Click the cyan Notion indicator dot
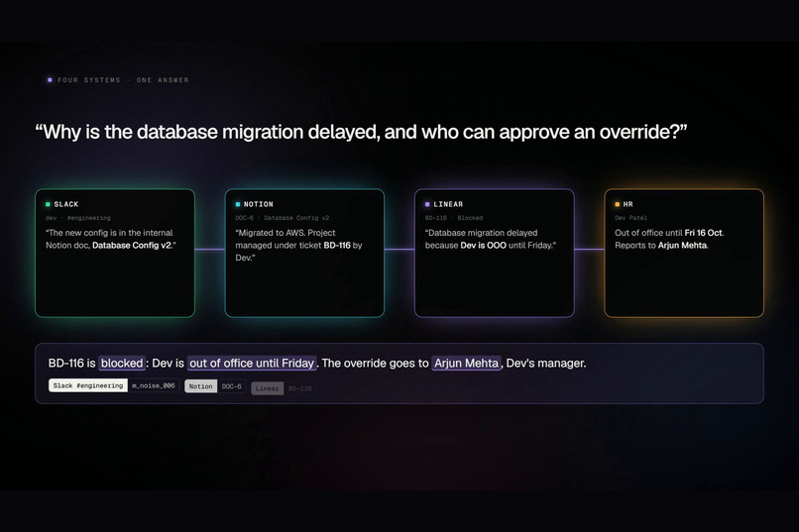The width and height of the screenshot is (799, 532). [x=238, y=204]
